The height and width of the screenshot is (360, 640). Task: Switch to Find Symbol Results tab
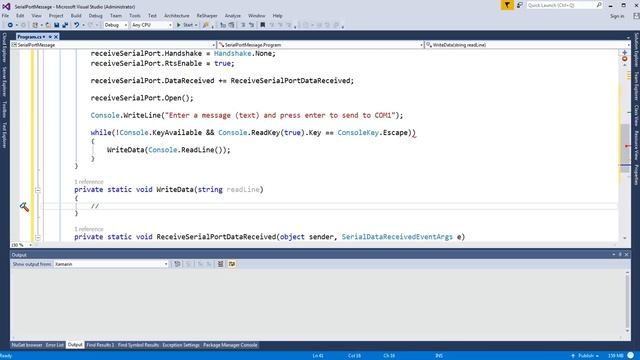(138, 345)
